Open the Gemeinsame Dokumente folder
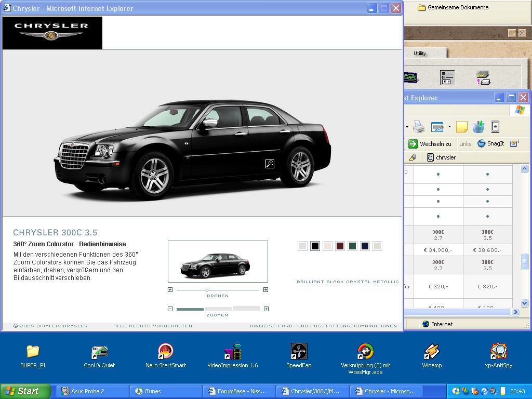The width and height of the screenshot is (532, 399). [x=454, y=7]
